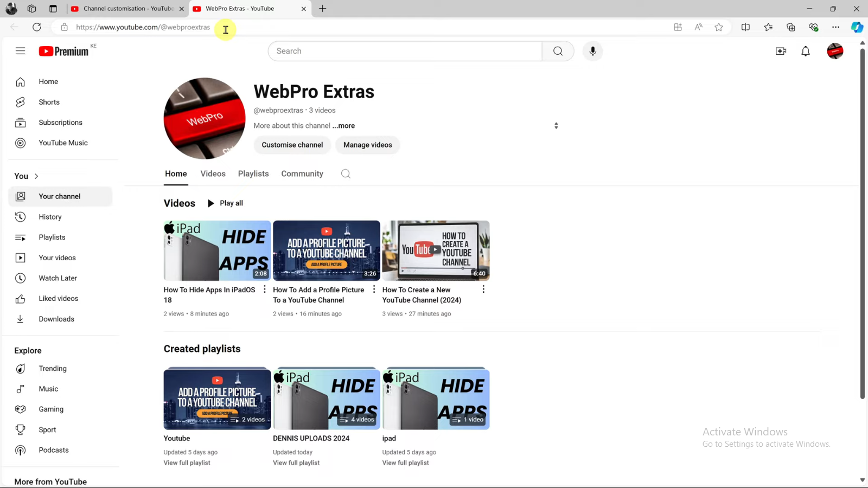Click the search magnifier button
Viewport: 868px width, 488px height.
click(558, 51)
